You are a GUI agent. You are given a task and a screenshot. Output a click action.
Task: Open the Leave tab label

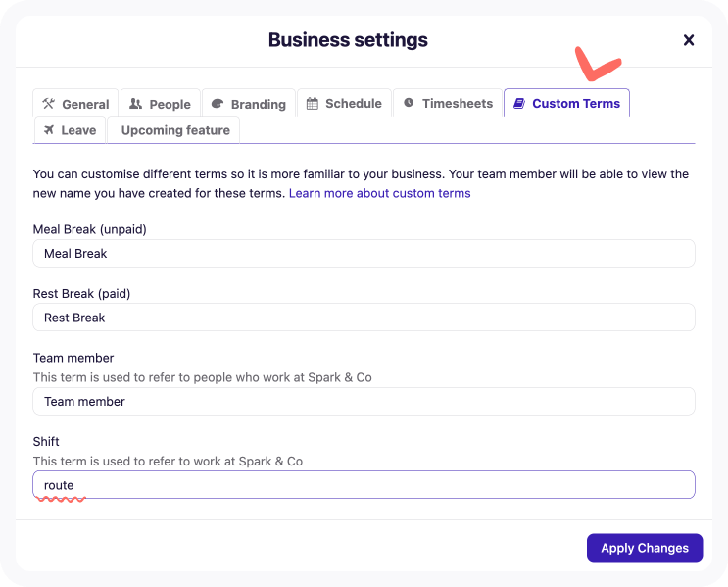pyautogui.click(x=79, y=130)
